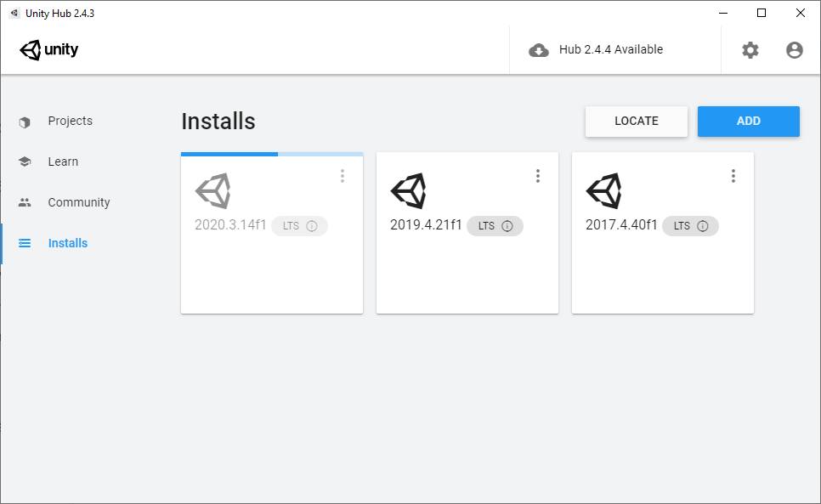This screenshot has height=504, width=821.
Task: Click the Unity icon on 2017.4.40f1 card
Action: [x=603, y=191]
